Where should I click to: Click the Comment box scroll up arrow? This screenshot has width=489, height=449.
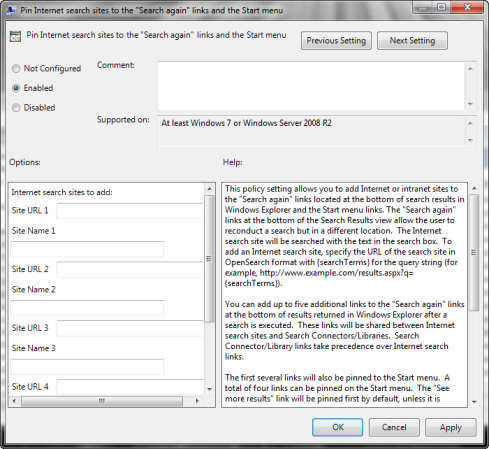pos(470,69)
